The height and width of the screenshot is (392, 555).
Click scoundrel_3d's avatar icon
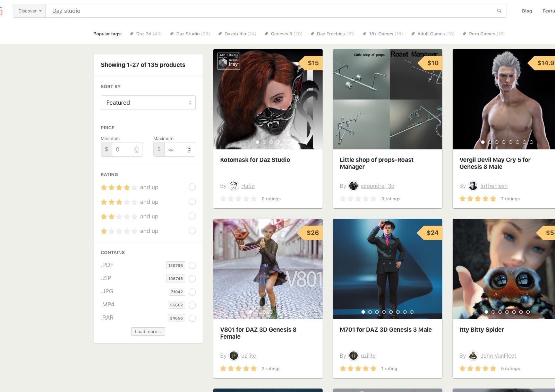click(x=353, y=186)
